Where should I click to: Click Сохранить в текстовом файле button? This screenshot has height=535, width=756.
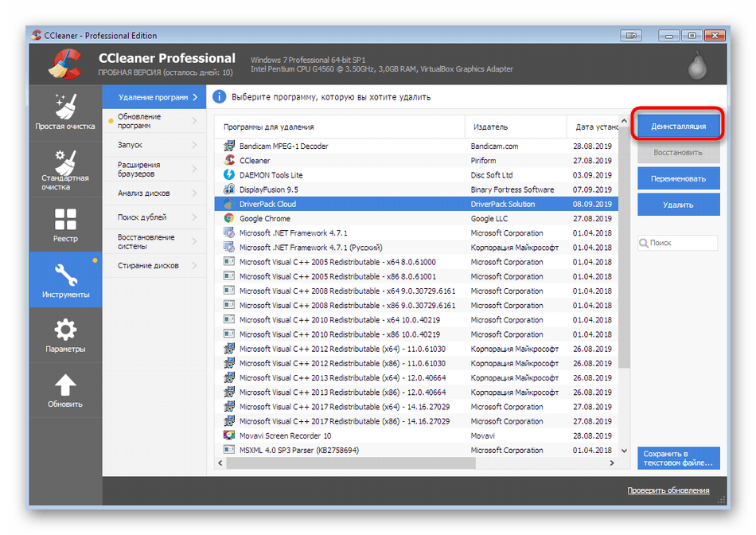(x=678, y=458)
